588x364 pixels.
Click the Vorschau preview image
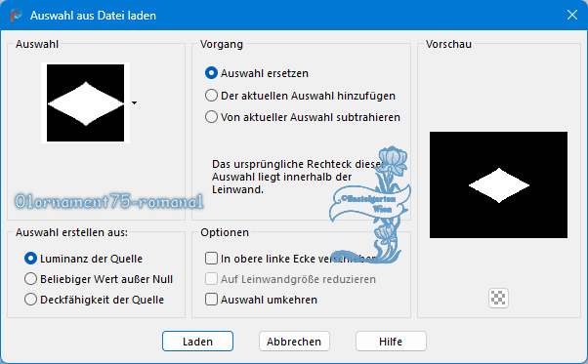click(498, 184)
